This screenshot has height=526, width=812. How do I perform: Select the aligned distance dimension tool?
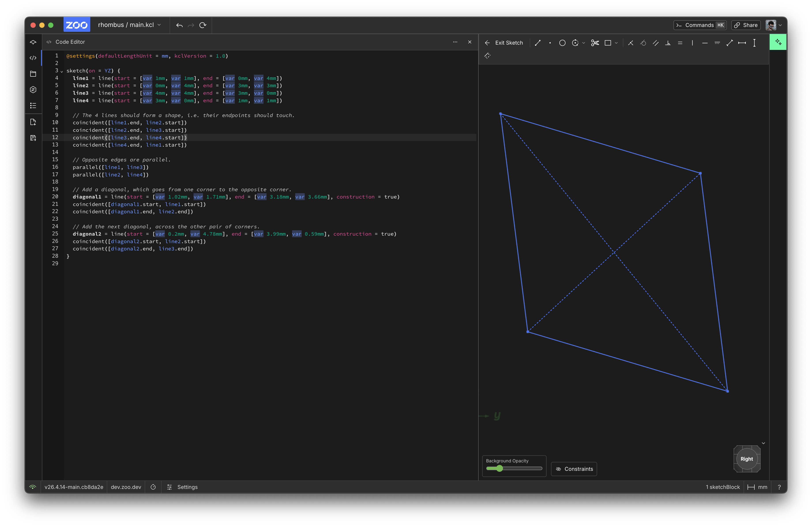729,43
